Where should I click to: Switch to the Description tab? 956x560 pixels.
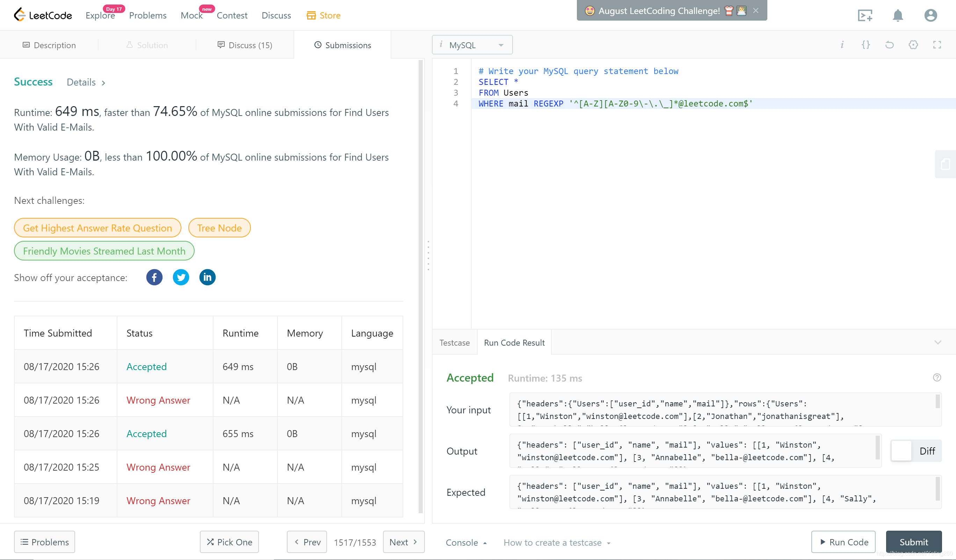click(49, 45)
